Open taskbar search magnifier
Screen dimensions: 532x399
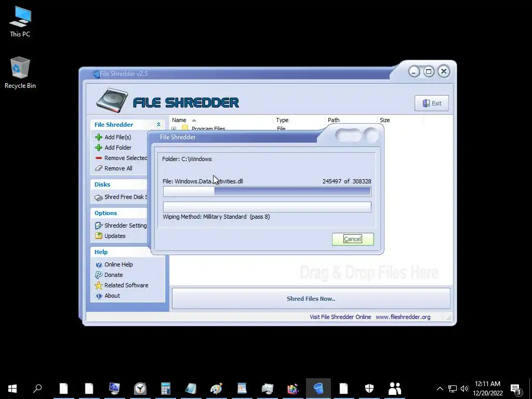(37, 389)
